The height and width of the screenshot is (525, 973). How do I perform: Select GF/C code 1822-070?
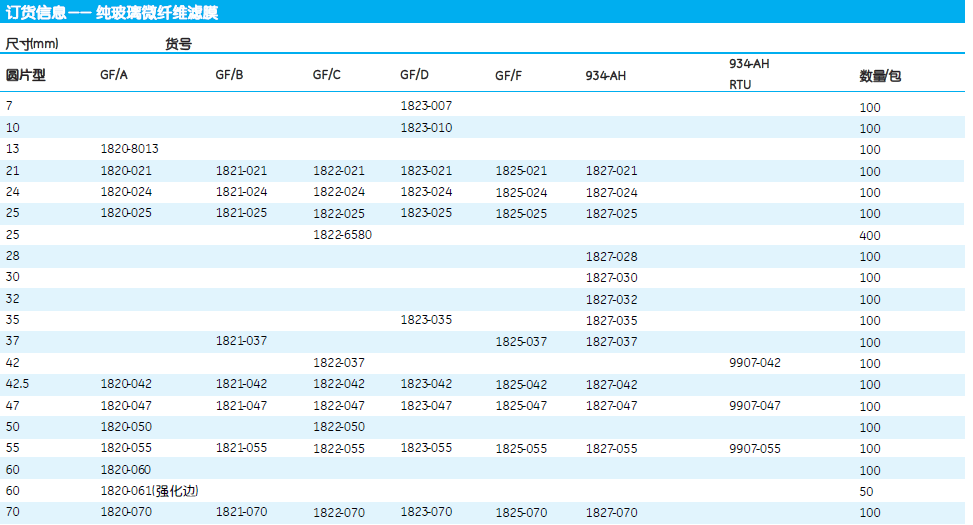339,513
